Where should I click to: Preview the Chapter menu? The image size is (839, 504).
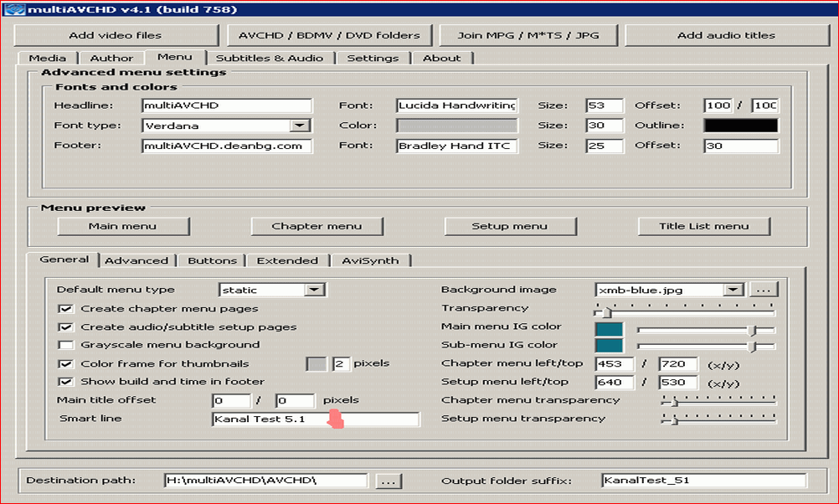[x=317, y=226]
